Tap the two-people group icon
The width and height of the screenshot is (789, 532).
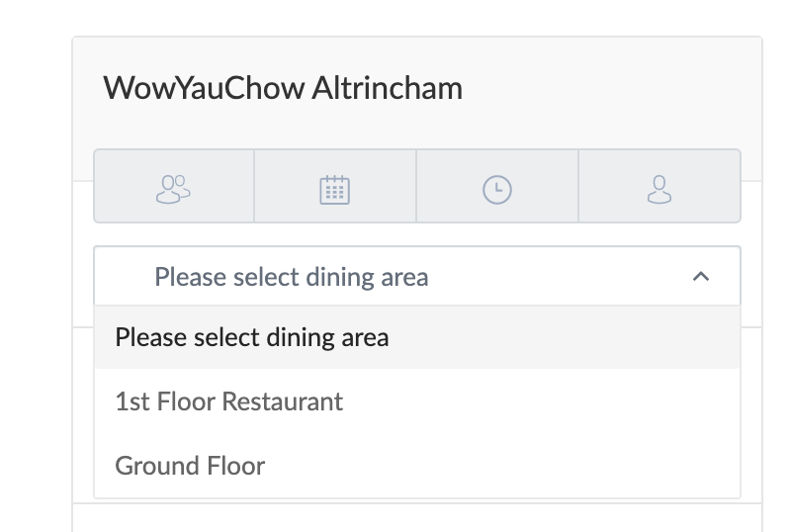tap(173, 189)
